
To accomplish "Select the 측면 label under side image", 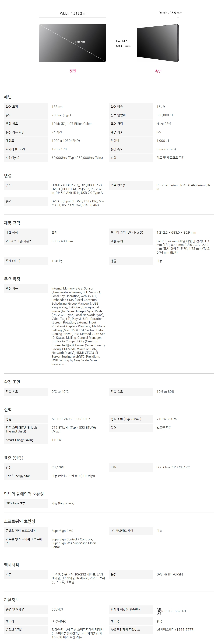I will click(158, 71).
